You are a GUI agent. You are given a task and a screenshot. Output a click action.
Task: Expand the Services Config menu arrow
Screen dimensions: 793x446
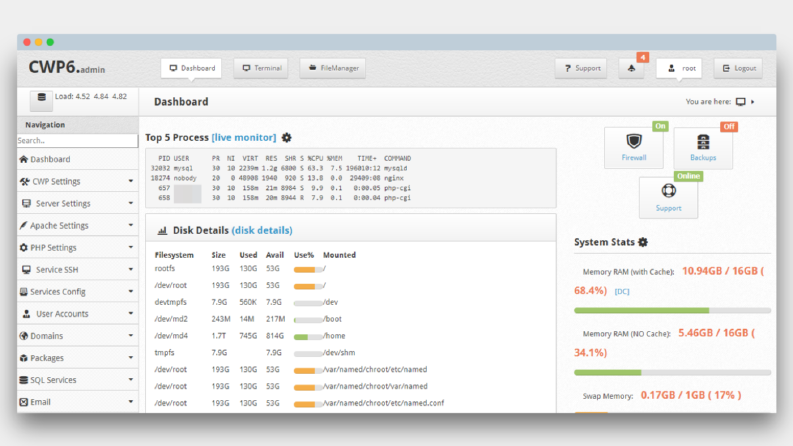pyautogui.click(x=130, y=291)
